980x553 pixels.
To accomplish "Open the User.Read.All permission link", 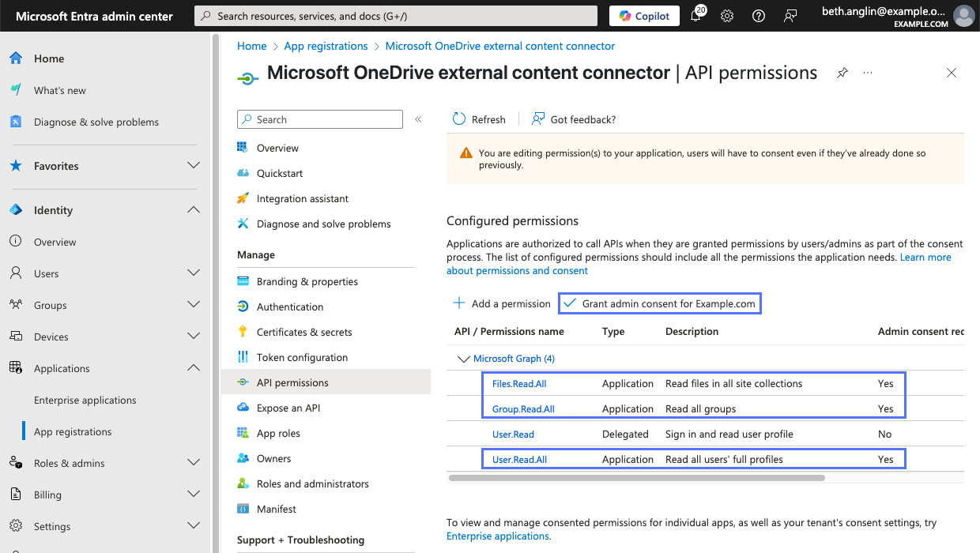I will coord(519,460).
